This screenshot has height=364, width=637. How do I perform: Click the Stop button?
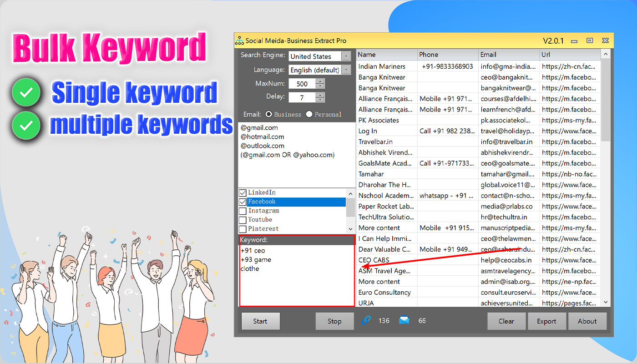(x=334, y=321)
